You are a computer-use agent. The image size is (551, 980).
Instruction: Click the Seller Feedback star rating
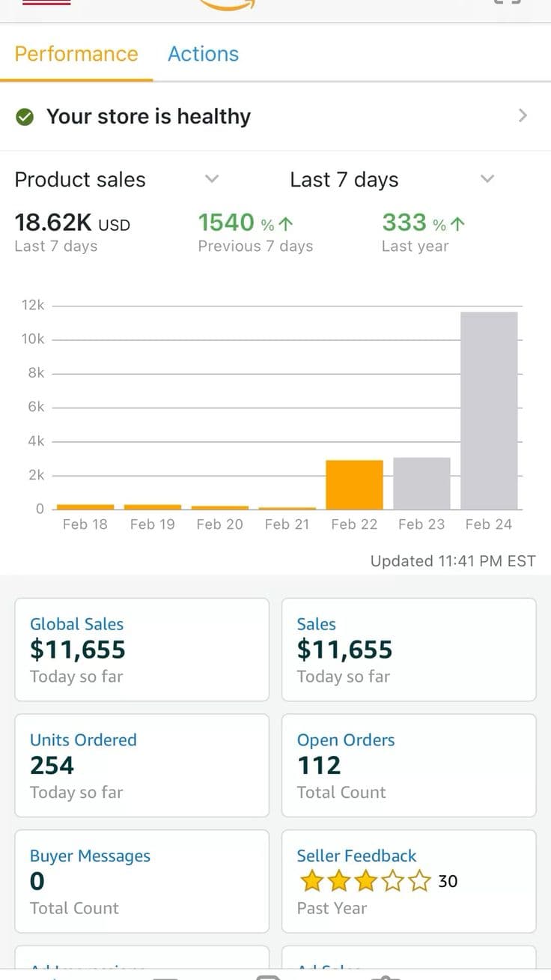(x=366, y=882)
